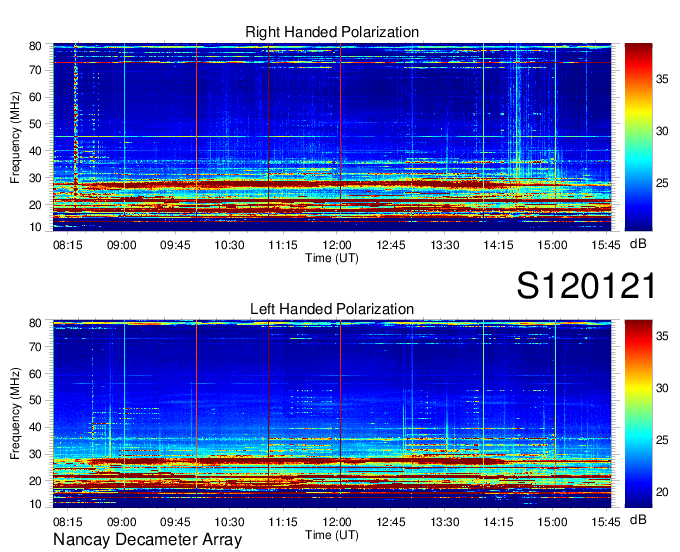Click the dB label of Right Handed color bar

638,244
